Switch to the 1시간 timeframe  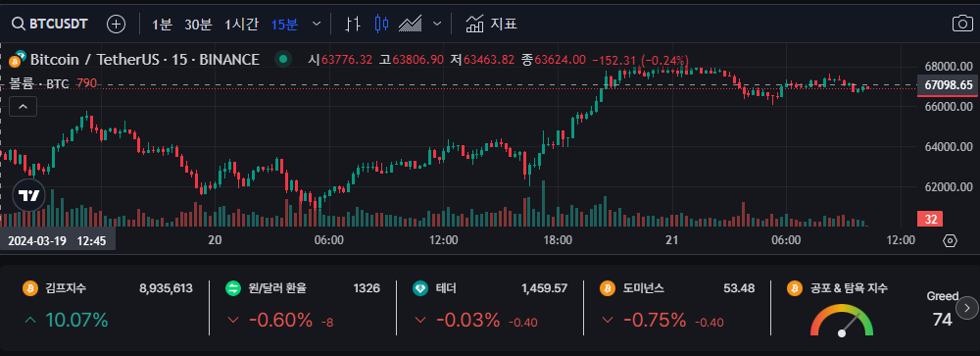241,25
